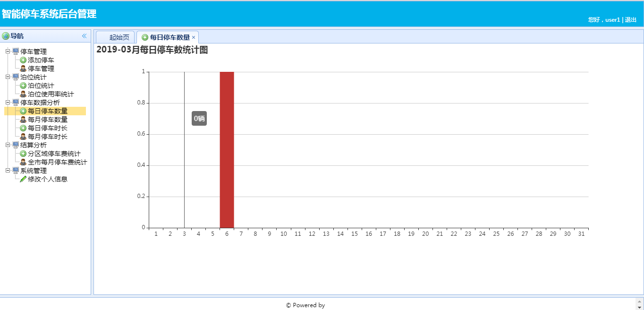Click the globe icon in 导航 header
The height and width of the screenshot is (310, 644).
tap(6, 36)
